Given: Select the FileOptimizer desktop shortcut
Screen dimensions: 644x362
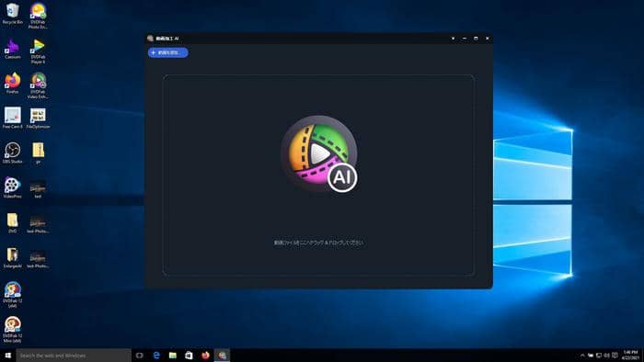Looking at the screenshot, I should click(x=38, y=119).
